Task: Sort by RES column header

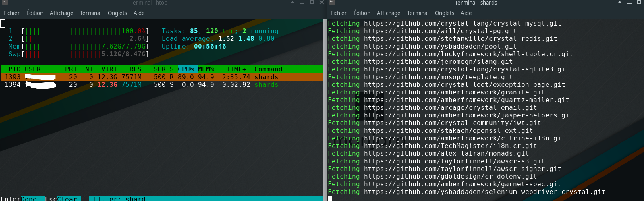Action: 135,69
